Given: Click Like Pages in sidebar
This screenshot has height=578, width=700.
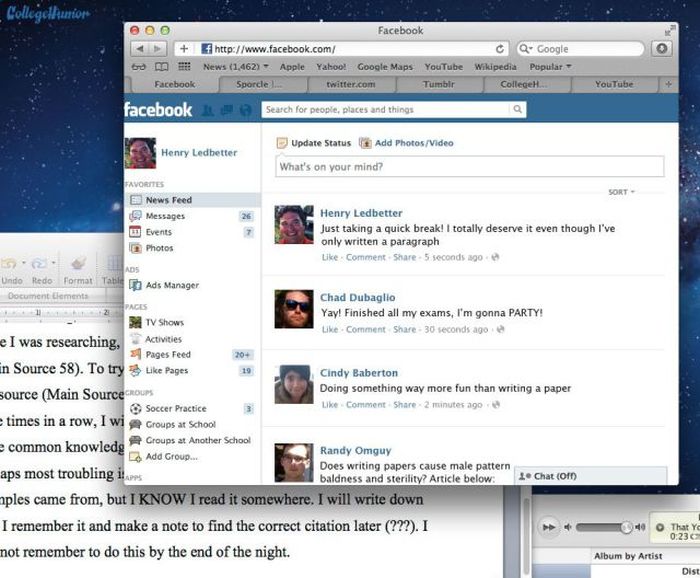Looking at the screenshot, I should coord(167,370).
